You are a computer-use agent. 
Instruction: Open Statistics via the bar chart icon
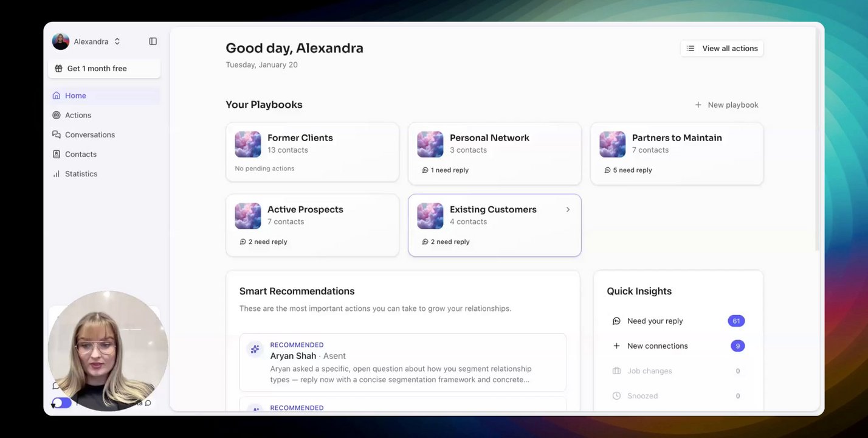tap(57, 173)
